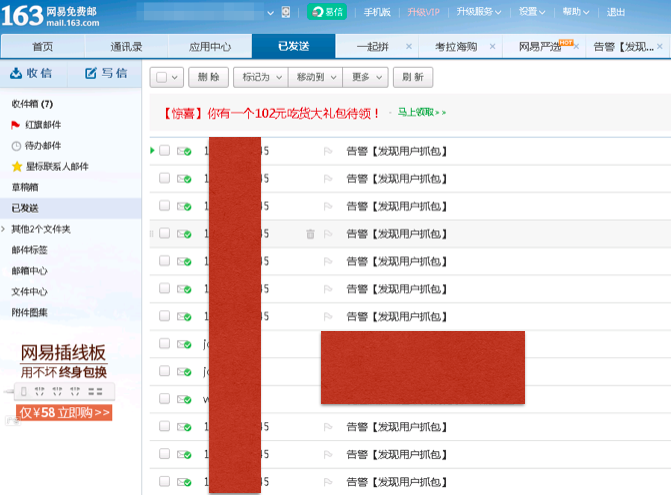This screenshot has height=495, width=671.
Task: Click the trash icon on the hovered email row
Action: pos(310,233)
